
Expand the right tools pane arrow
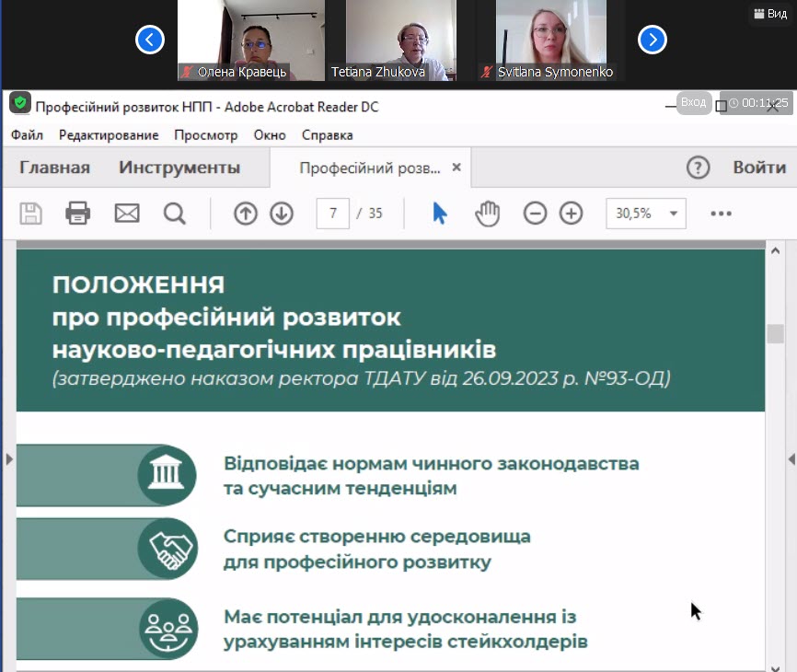coord(790,458)
